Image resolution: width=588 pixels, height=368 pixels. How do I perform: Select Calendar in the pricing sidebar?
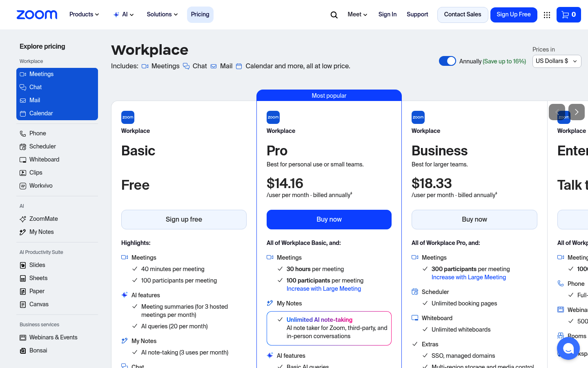point(57,113)
